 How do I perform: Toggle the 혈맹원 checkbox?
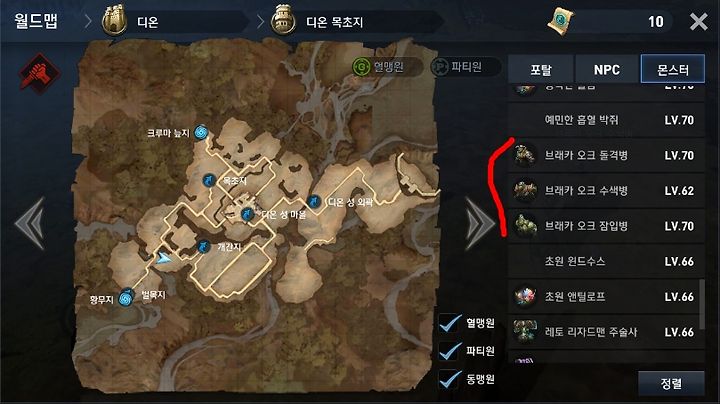450,323
